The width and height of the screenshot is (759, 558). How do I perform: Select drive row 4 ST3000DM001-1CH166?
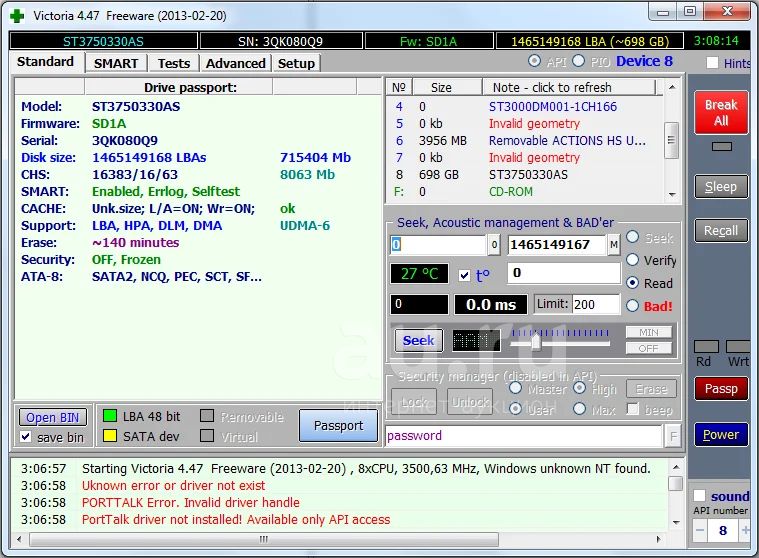coord(525,106)
